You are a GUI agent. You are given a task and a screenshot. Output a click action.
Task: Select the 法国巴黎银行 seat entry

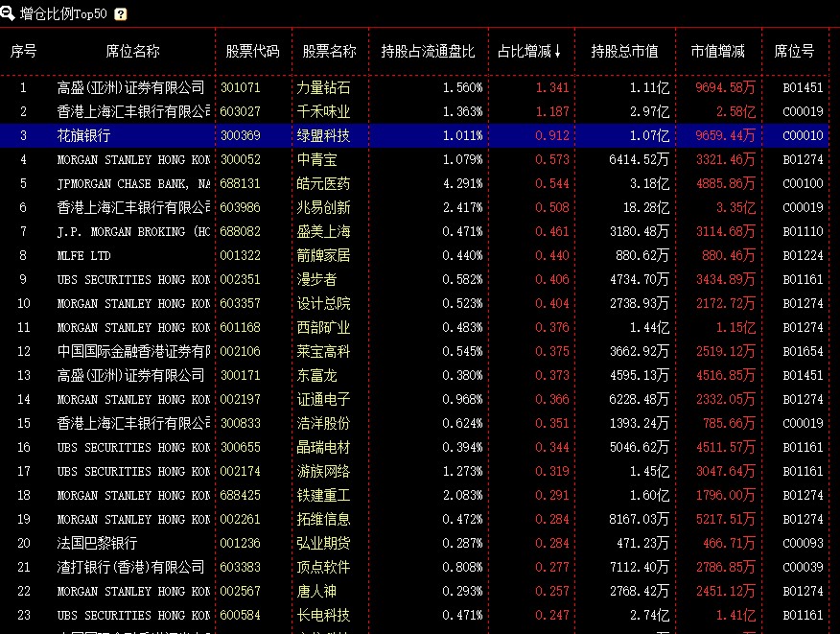[97, 543]
